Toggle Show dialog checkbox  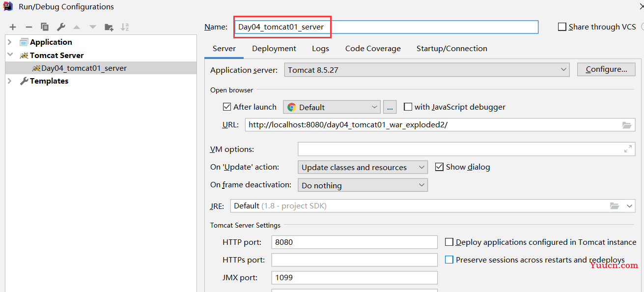439,167
